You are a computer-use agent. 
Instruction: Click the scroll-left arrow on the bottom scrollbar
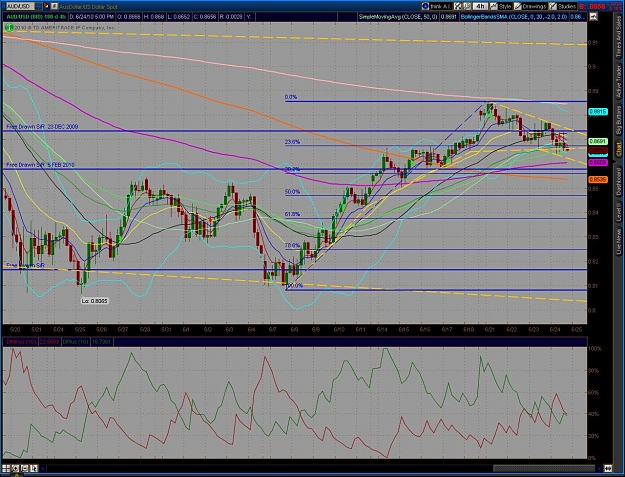[43, 468]
